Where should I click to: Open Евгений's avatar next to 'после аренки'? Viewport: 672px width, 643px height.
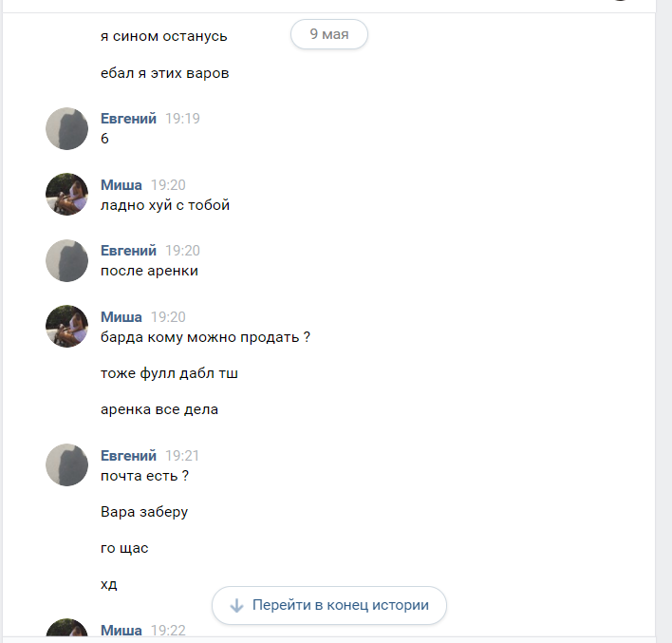(66, 261)
